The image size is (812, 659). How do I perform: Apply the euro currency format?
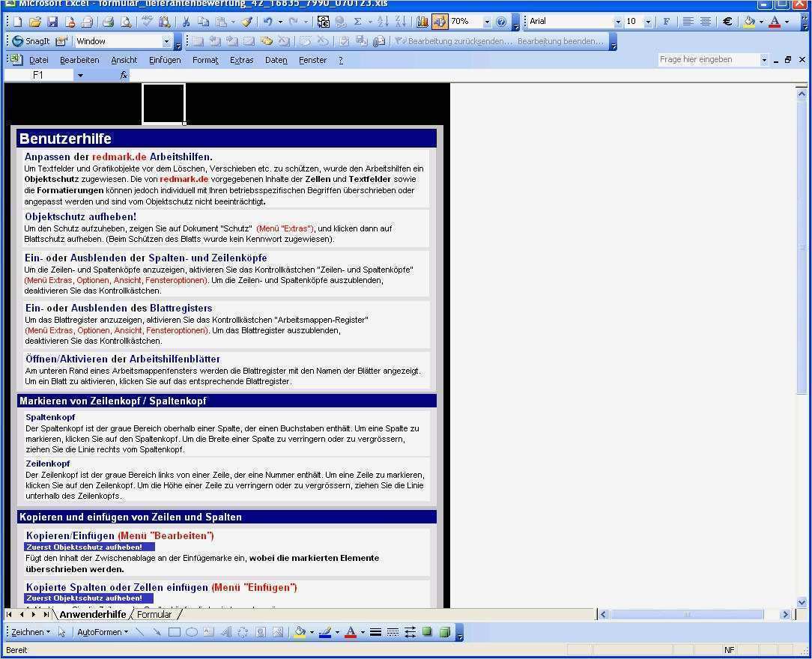tap(727, 22)
